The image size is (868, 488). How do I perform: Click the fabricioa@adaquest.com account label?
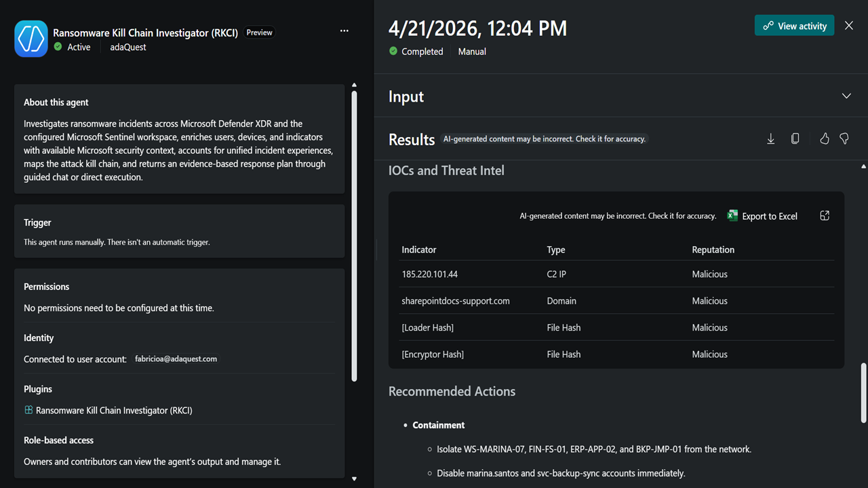click(x=176, y=359)
